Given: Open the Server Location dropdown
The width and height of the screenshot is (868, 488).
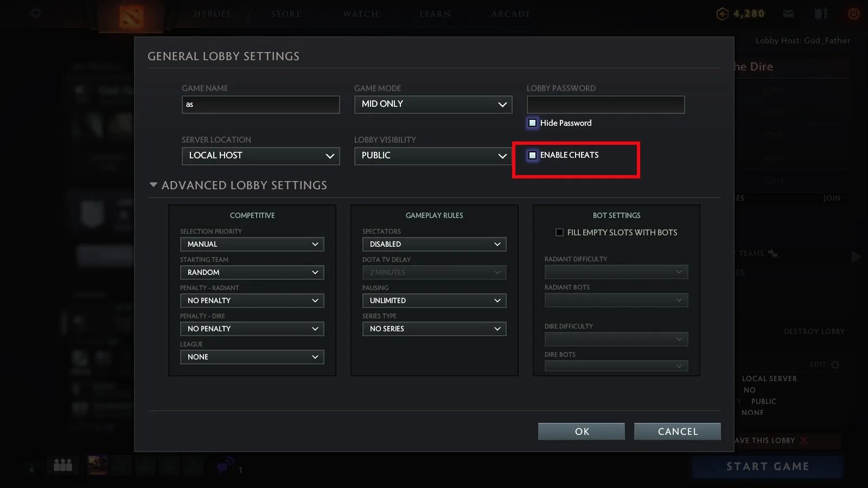Looking at the screenshot, I should tap(261, 156).
